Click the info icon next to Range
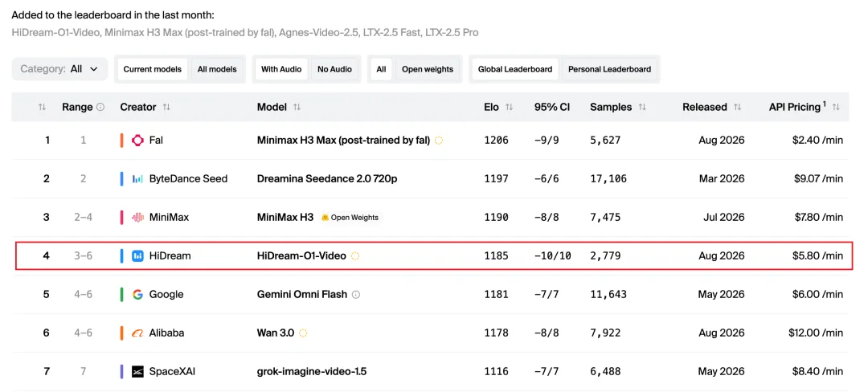Screen dimensions: 868x392 pos(100,108)
